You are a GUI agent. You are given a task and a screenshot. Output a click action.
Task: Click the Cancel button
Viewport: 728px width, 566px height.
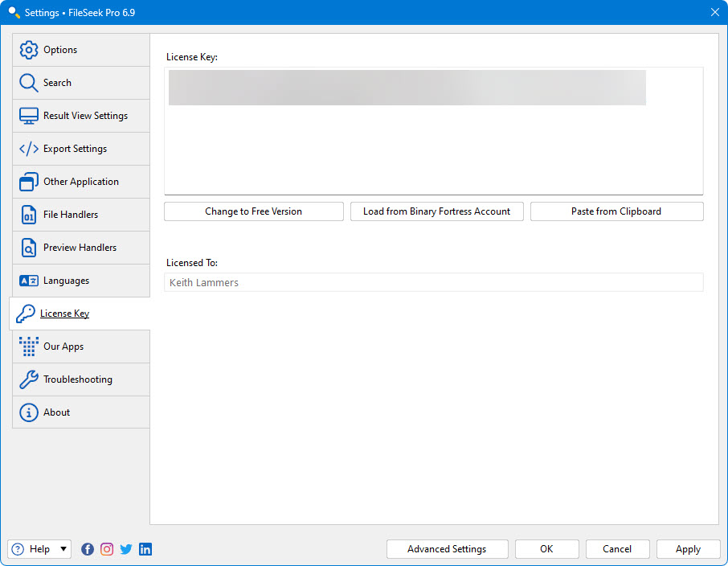click(617, 549)
